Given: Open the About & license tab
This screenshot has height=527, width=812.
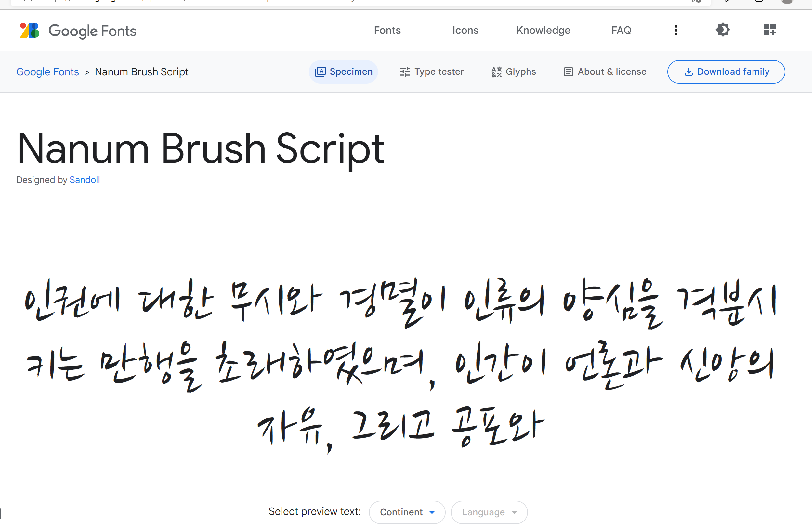Looking at the screenshot, I should 605,71.
